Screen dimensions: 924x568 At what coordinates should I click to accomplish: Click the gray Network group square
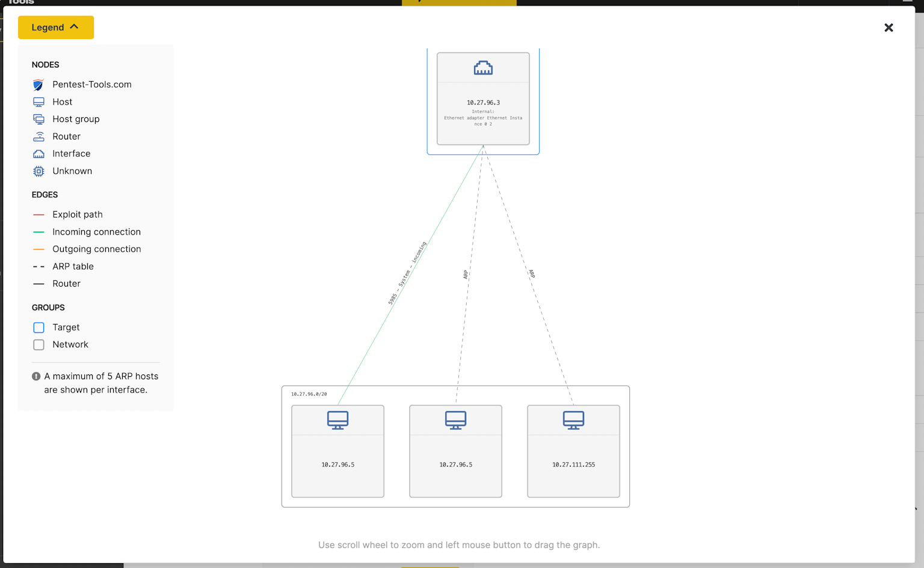tap(38, 345)
